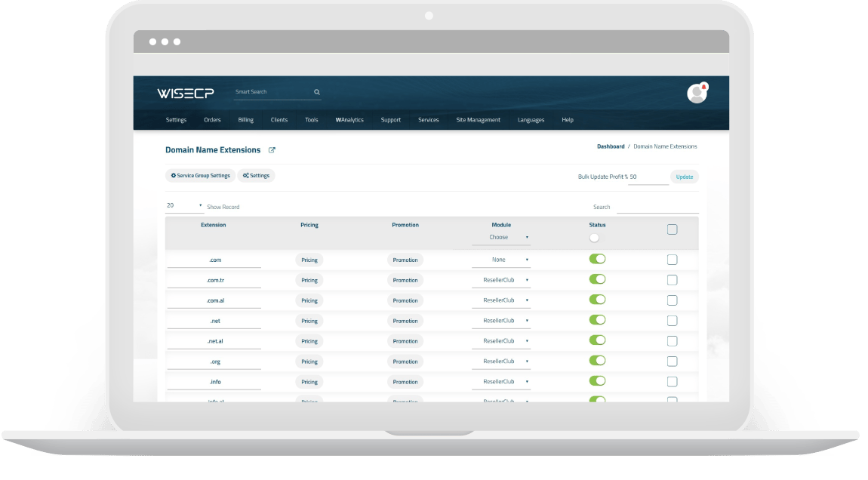Check the select-all checkbox in table header
868x480 pixels.
672,229
